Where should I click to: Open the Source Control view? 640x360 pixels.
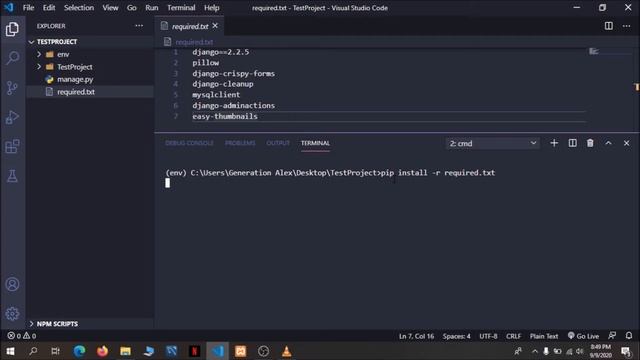tap(12, 88)
